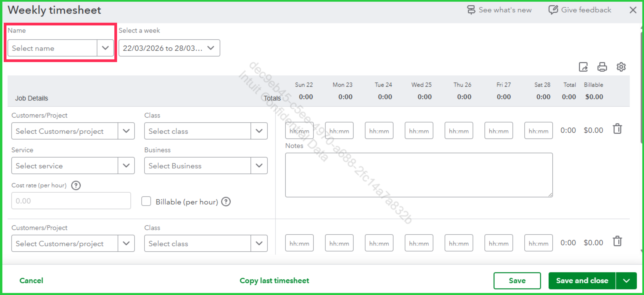Click the Give feedback icon
Viewport: 644px width, 295px height.
pyautogui.click(x=553, y=10)
